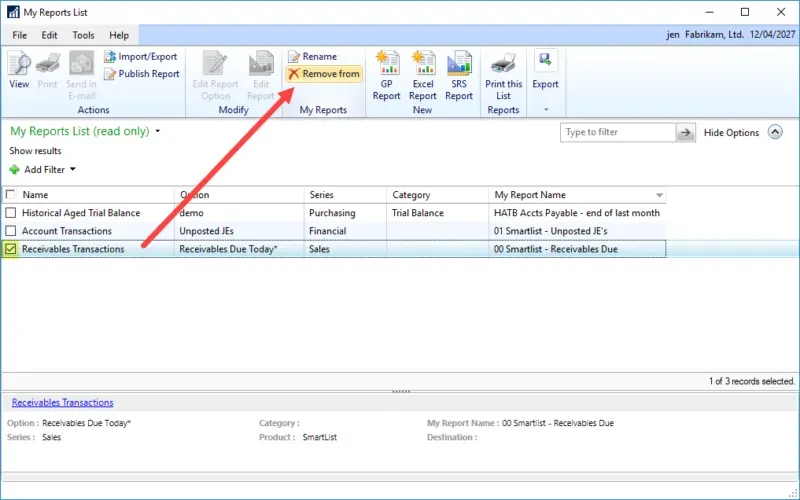Click the Type to filter field

click(x=617, y=132)
